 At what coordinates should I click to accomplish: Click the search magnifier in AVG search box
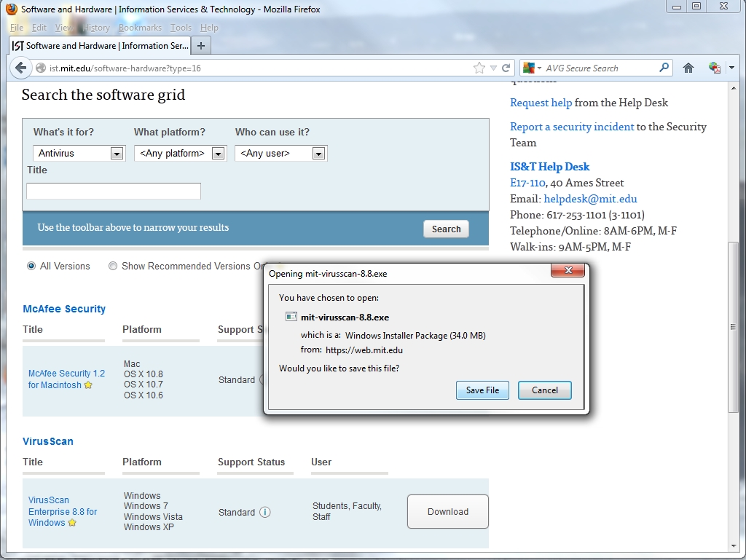[x=664, y=68]
